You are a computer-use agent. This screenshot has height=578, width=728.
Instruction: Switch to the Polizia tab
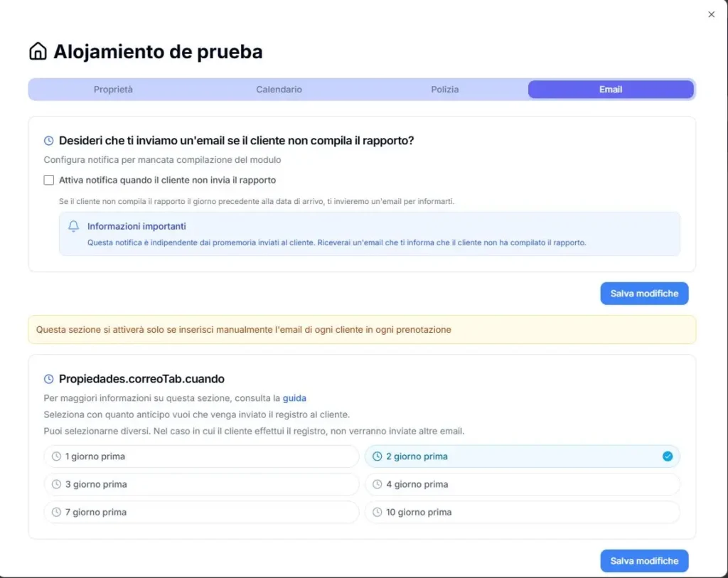[444, 89]
